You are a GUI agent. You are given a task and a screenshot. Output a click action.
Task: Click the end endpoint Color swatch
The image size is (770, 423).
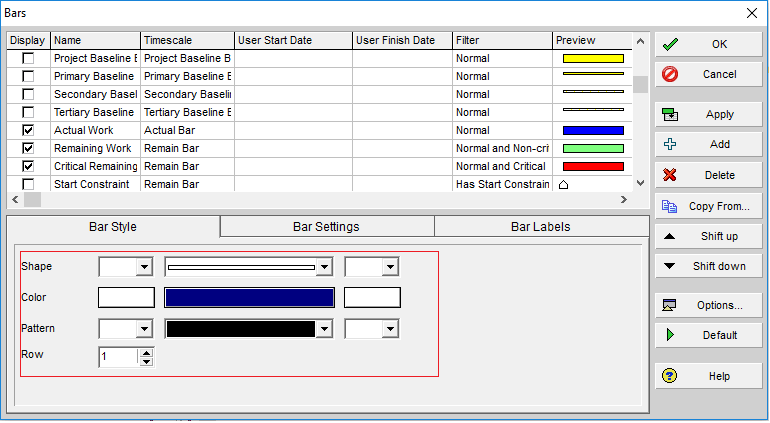coord(372,298)
